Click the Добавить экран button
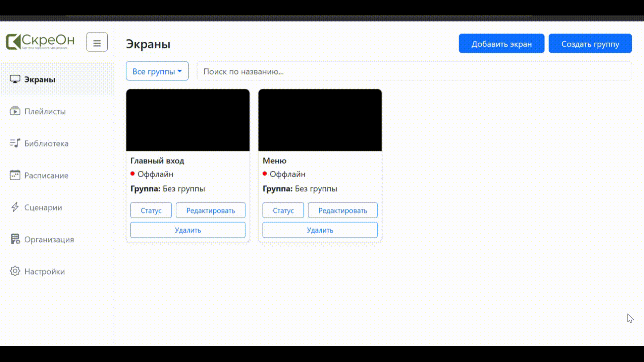Screen dimensions: 644x362 (501, 44)
